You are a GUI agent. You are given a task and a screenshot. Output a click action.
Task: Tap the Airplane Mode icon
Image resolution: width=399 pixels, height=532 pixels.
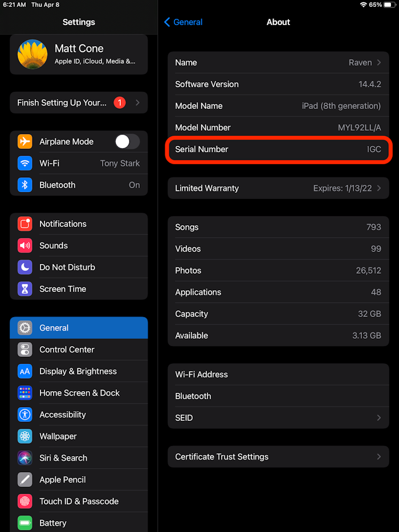pos(25,141)
